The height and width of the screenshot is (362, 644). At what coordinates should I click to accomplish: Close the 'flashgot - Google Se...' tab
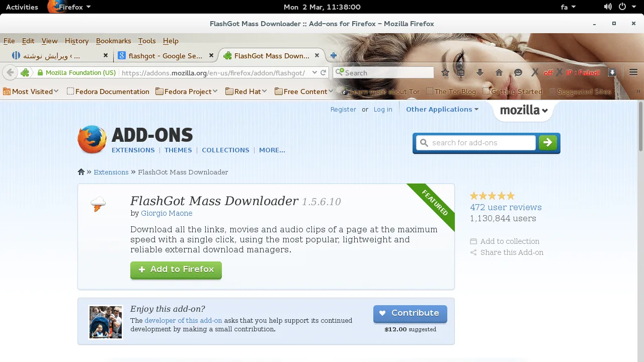[211, 56]
